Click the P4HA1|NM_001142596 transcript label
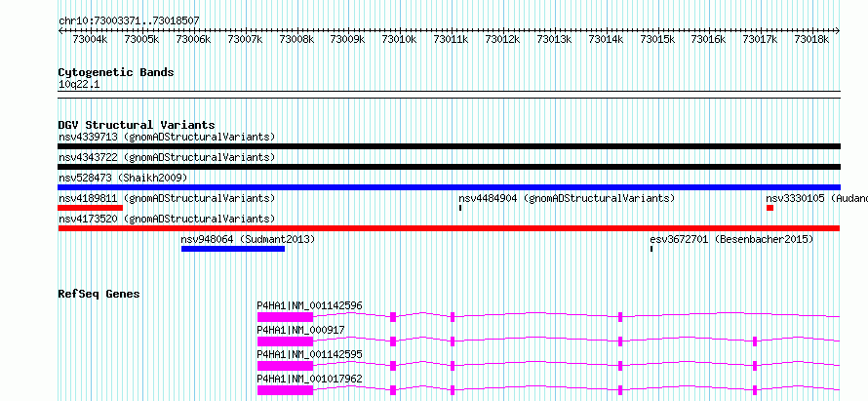Screen dimensions: 868x401 click(x=309, y=305)
